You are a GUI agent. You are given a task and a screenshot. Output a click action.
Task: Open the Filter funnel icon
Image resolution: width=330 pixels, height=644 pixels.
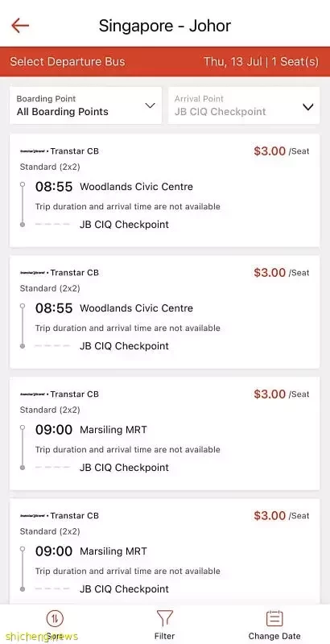tap(164, 618)
